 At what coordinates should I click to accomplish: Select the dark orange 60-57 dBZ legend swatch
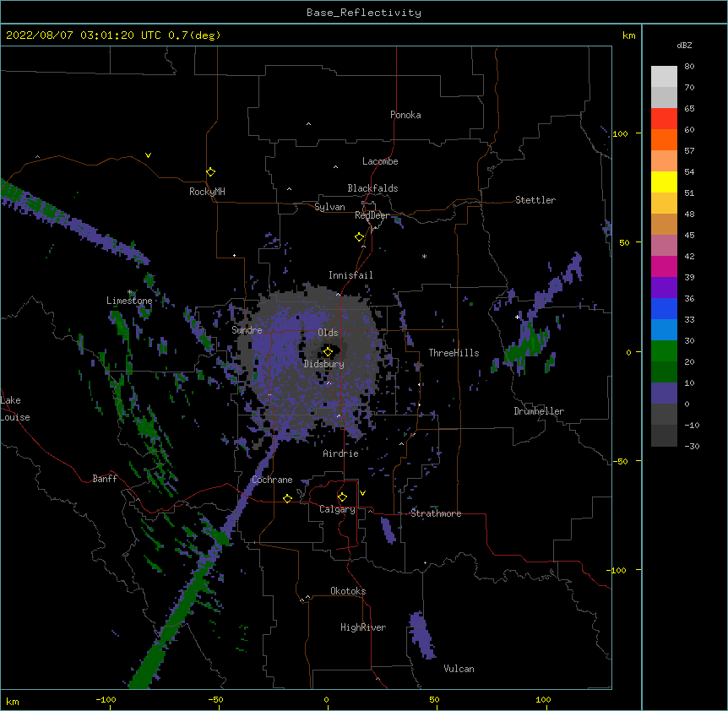pyautogui.click(x=664, y=139)
